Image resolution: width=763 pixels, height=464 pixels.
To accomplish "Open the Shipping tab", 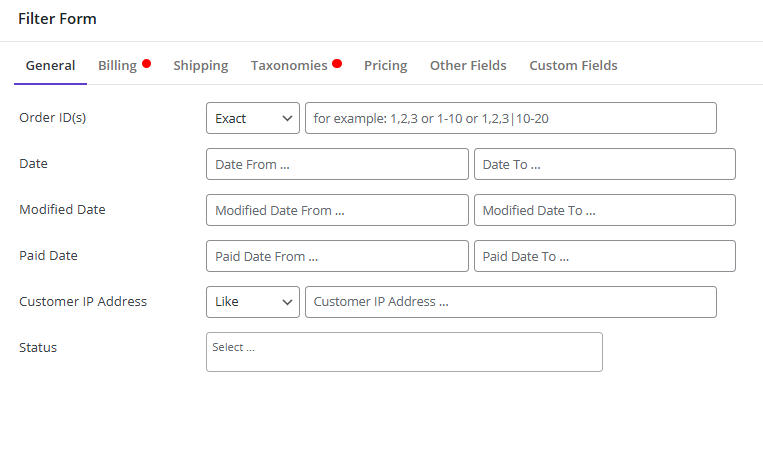I will [x=200, y=65].
